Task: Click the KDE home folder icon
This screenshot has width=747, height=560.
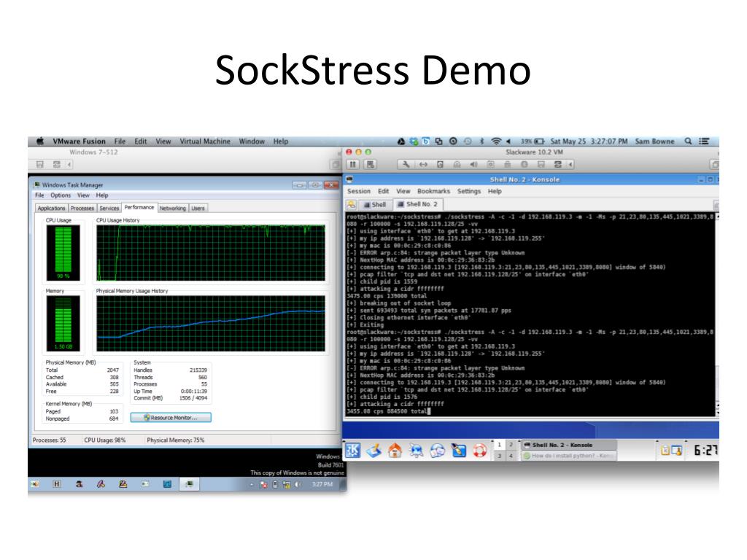Action: click(395, 451)
